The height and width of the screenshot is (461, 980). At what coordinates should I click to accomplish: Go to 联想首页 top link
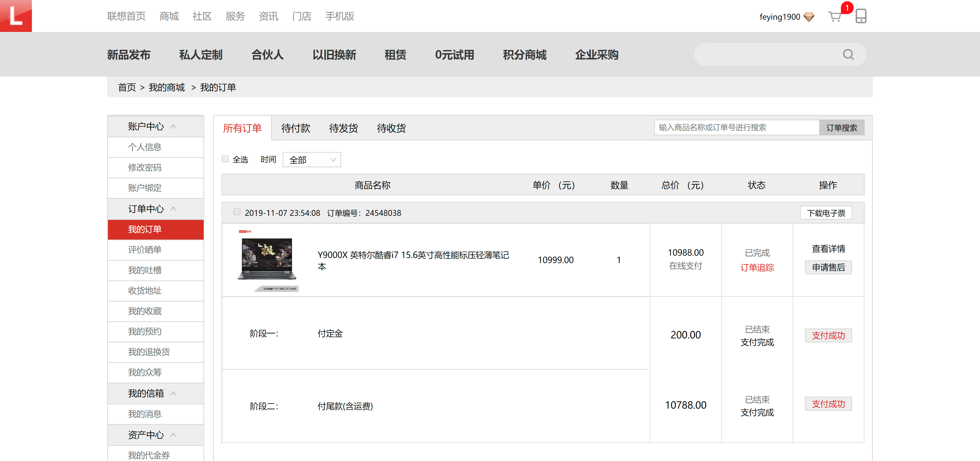[126, 16]
